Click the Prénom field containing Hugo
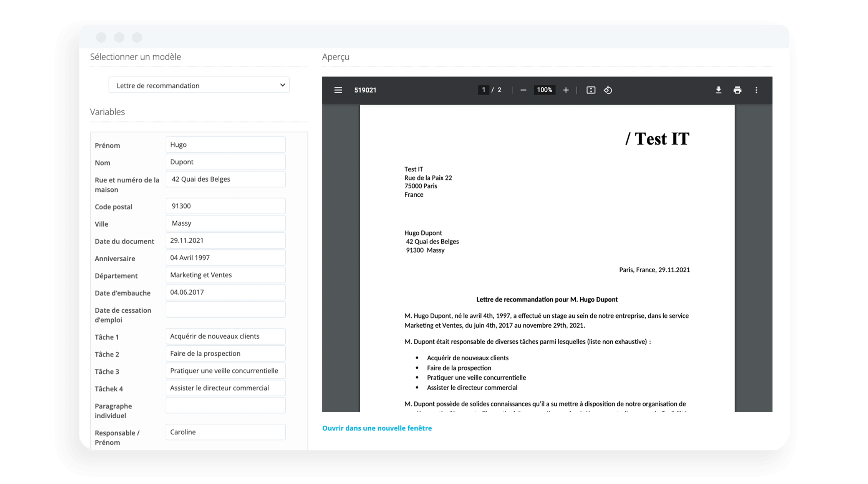The height and width of the screenshot is (484, 868). coord(225,145)
